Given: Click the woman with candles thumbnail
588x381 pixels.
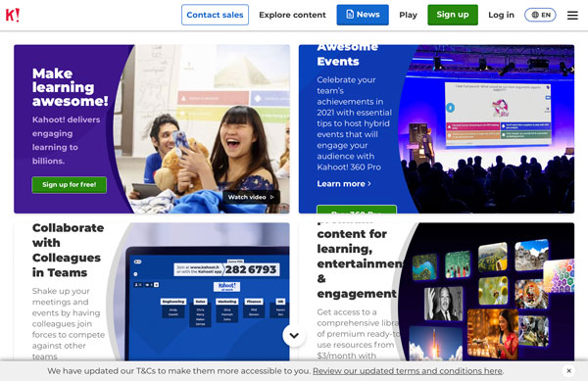Looking at the screenshot, I should [x=493, y=334].
